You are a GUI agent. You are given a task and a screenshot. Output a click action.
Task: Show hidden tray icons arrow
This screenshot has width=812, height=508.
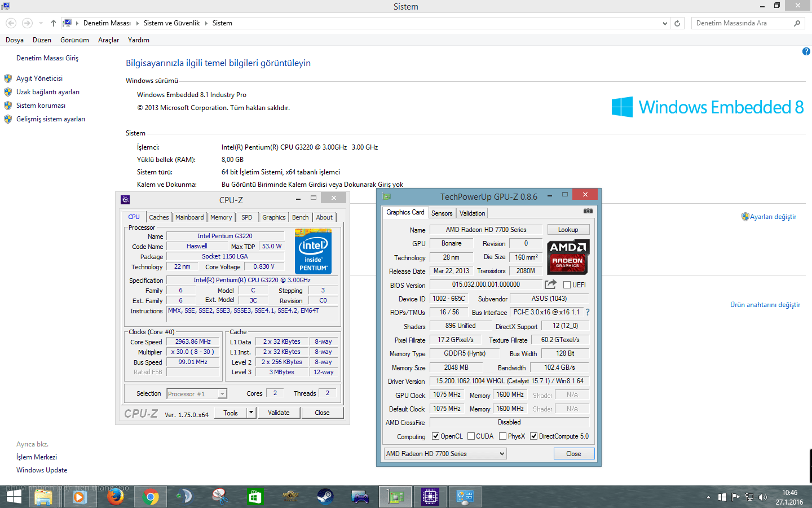(708, 497)
